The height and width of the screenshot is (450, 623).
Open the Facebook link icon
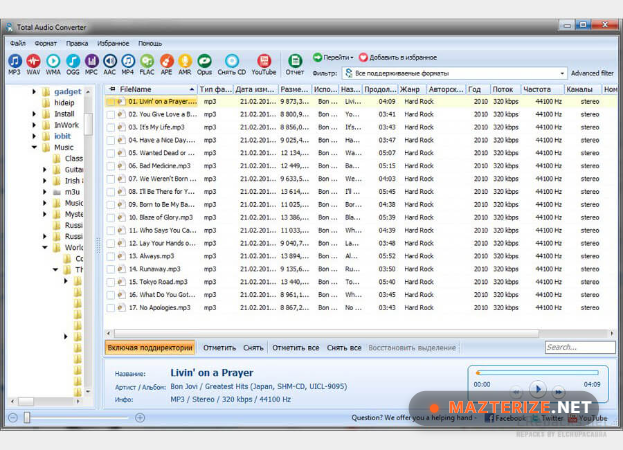tap(490, 418)
